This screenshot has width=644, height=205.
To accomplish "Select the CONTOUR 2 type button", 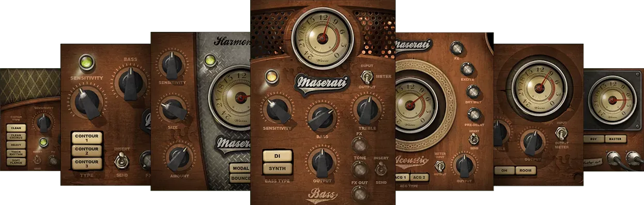I will coord(86,151).
